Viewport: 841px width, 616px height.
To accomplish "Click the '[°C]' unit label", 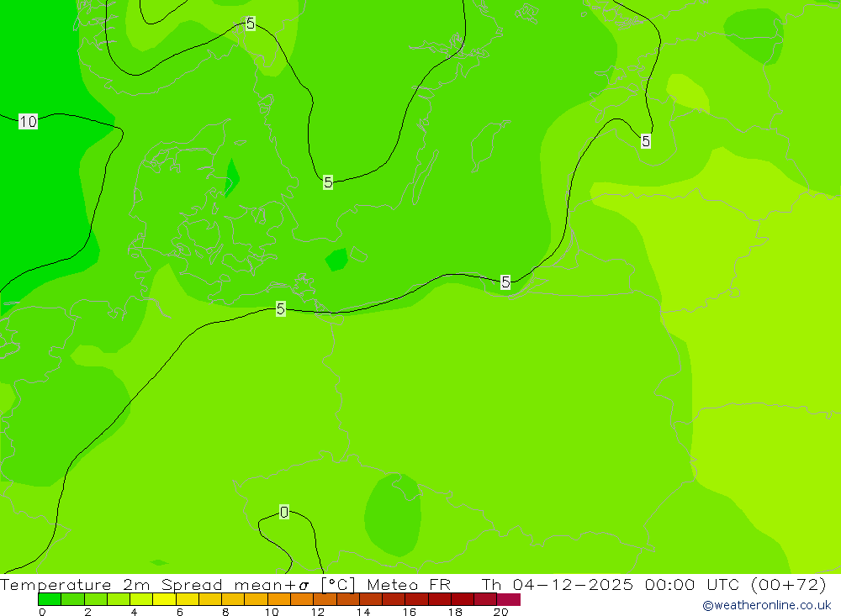I will tap(338, 584).
